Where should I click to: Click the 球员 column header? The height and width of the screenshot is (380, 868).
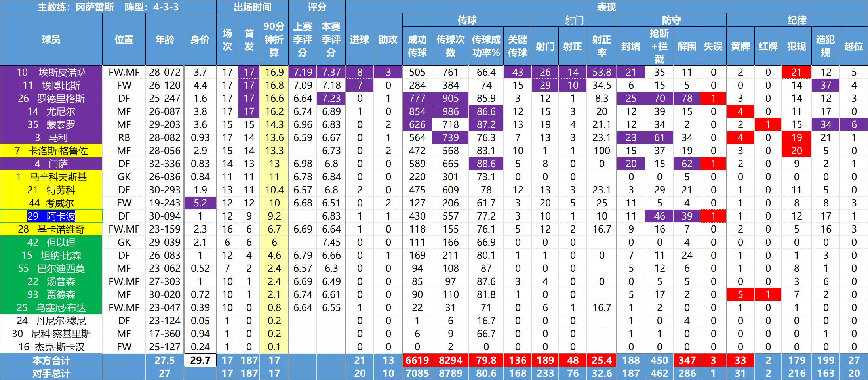[x=51, y=40]
